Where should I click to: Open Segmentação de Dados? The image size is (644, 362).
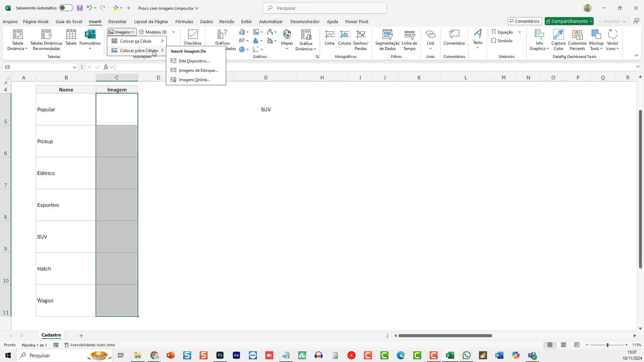[387, 40]
